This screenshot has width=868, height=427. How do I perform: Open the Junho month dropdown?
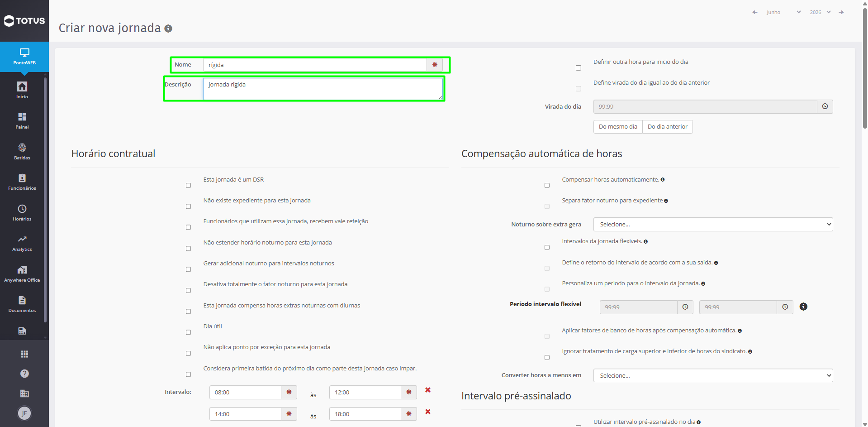pyautogui.click(x=783, y=12)
